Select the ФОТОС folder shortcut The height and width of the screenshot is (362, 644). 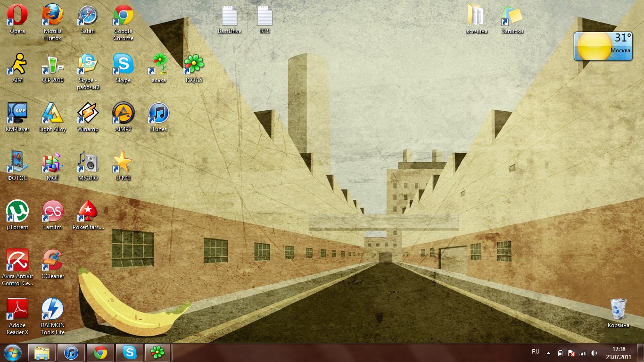point(17,166)
